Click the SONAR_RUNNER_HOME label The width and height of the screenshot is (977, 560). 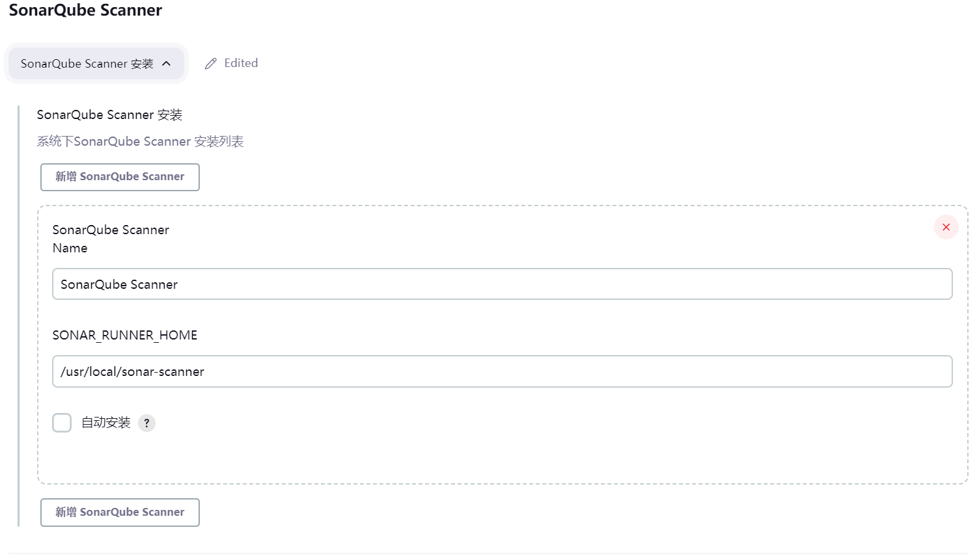coord(125,335)
